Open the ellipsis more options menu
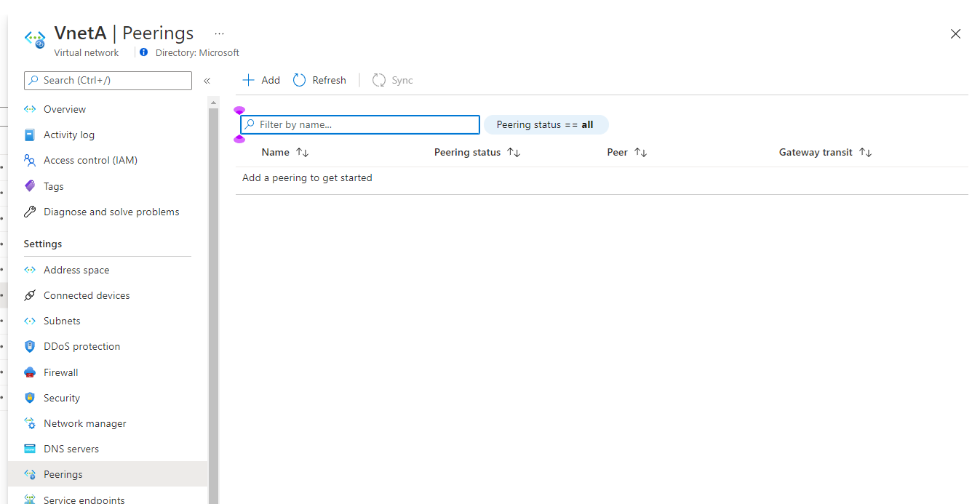 [219, 33]
